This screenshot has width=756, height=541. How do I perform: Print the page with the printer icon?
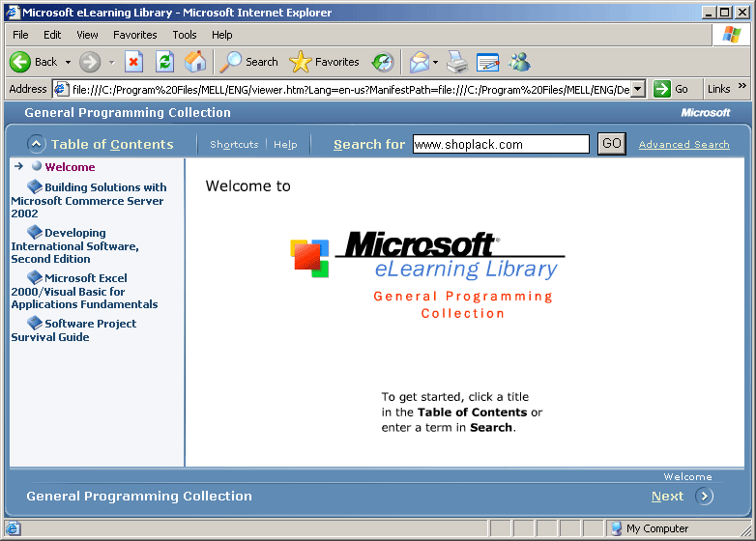456,62
